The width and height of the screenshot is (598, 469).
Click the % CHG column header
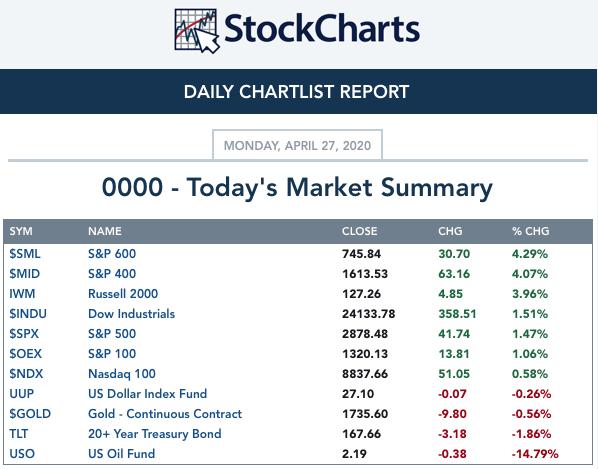[x=530, y=231]
